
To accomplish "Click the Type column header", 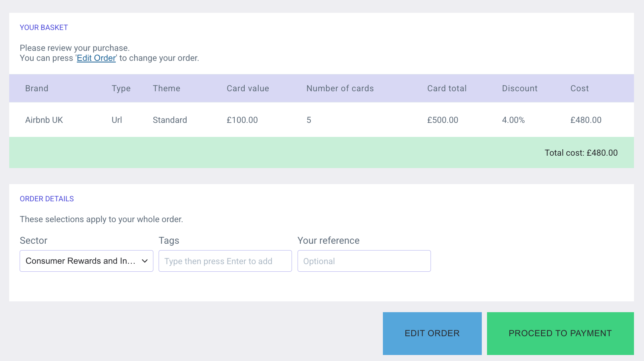I will click(121, 88).
